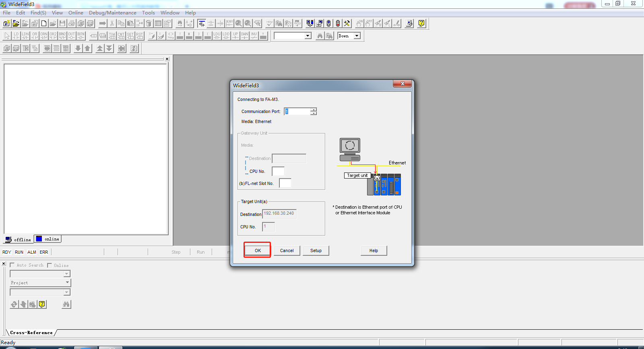Switch to the offline tab

19,239
